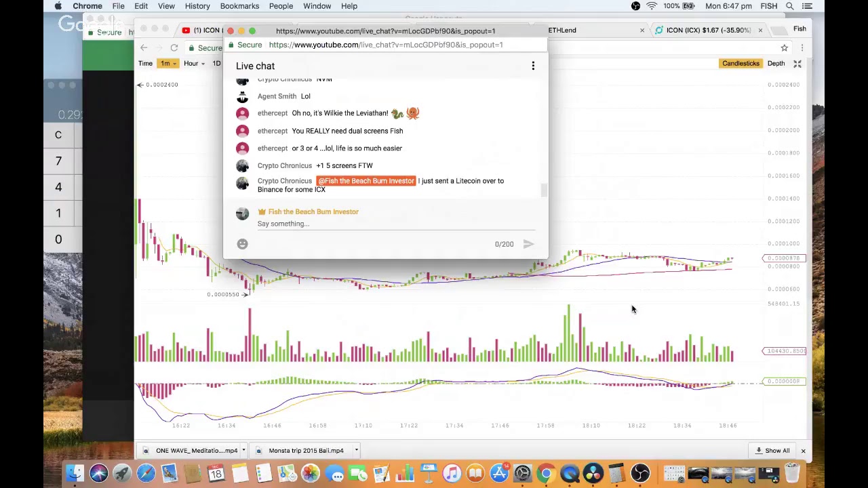This screenshot has width=868, height=488.
Task: Click the battery 100% indicator
Action: (x=678, y=6)
